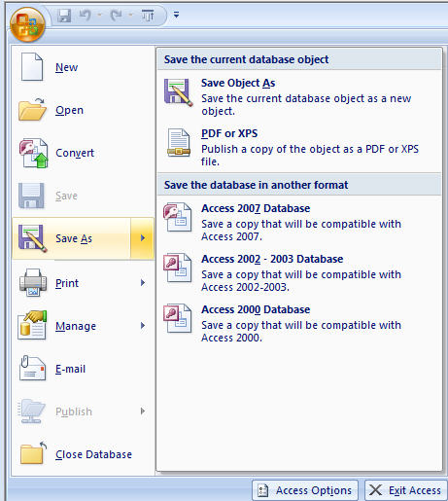
Task: Click the greyed floppy disk Save icon
Action: pos(31,196)
